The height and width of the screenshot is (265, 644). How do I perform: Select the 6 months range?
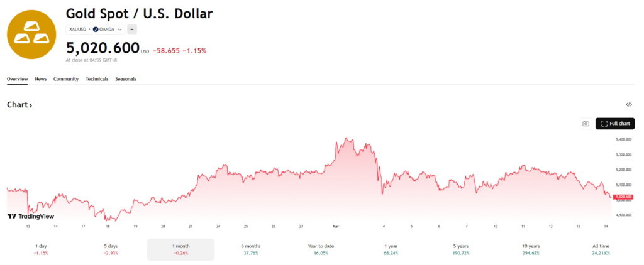pos(250,249)
